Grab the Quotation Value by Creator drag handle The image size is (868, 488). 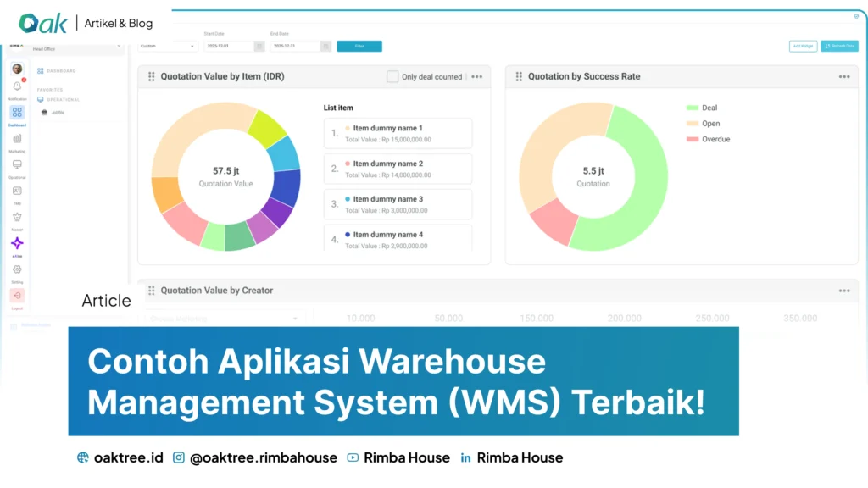click(x=151, y=291)
